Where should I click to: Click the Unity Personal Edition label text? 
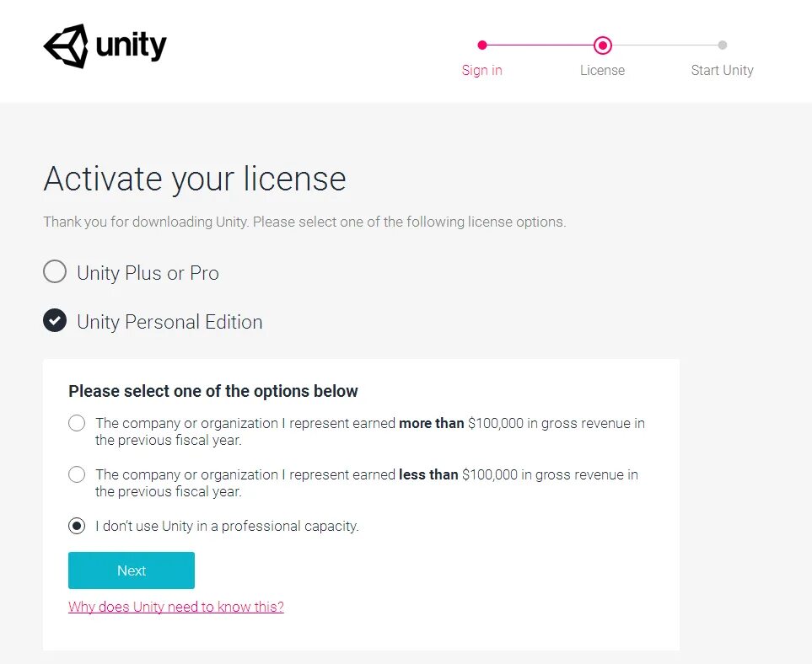[169, 322]
